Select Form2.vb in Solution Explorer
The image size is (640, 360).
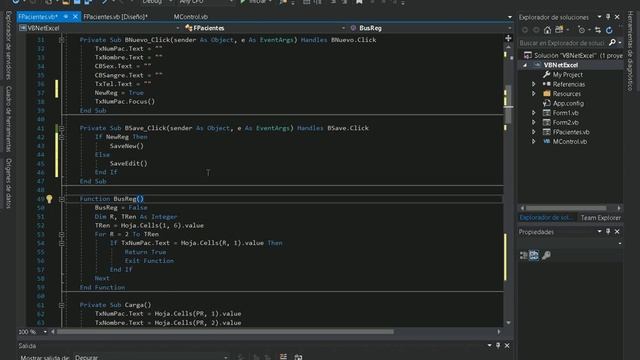pos(565,122)
